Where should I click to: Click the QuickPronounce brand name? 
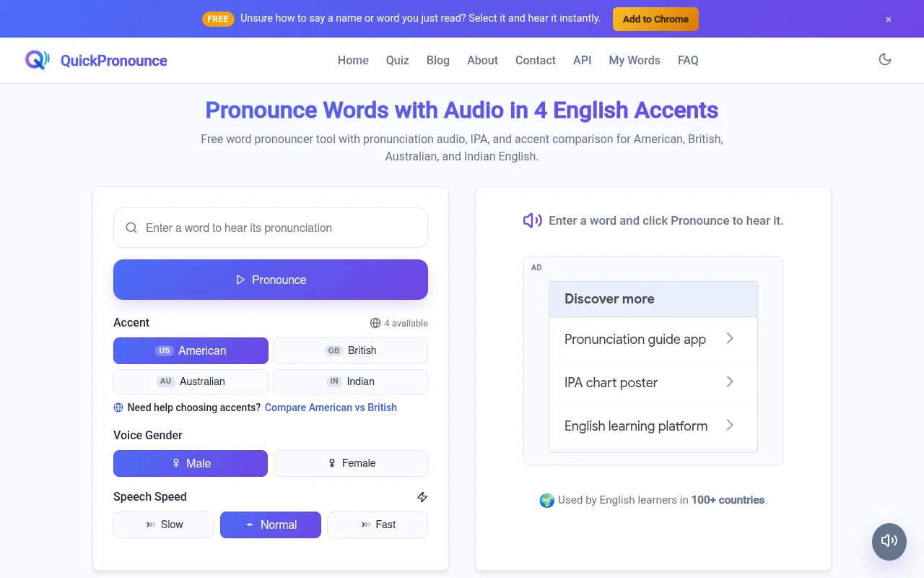tap(114, 61)
